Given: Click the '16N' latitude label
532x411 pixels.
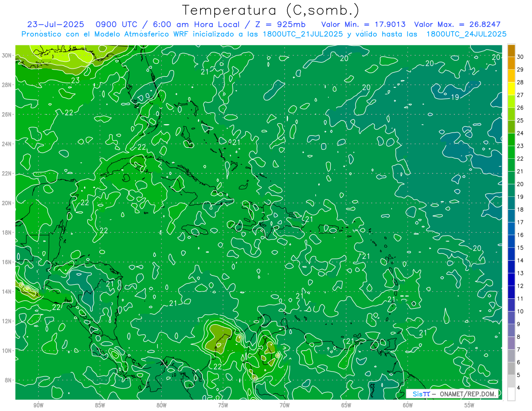Looking at the screenshot, I should (7, 262).
